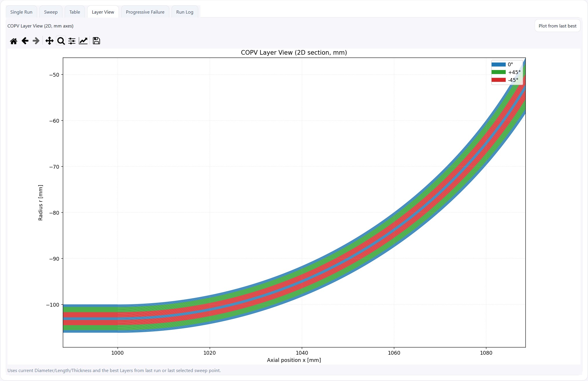
Task: Switch to the Run Log tab
Action: (x=185, y=12)
